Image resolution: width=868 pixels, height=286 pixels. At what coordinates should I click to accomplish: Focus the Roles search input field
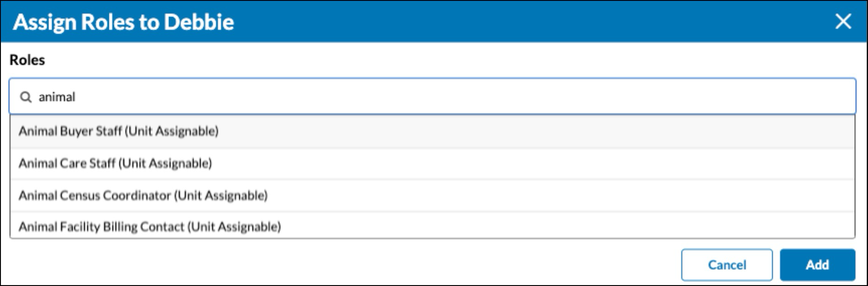[x=432, y=96]
